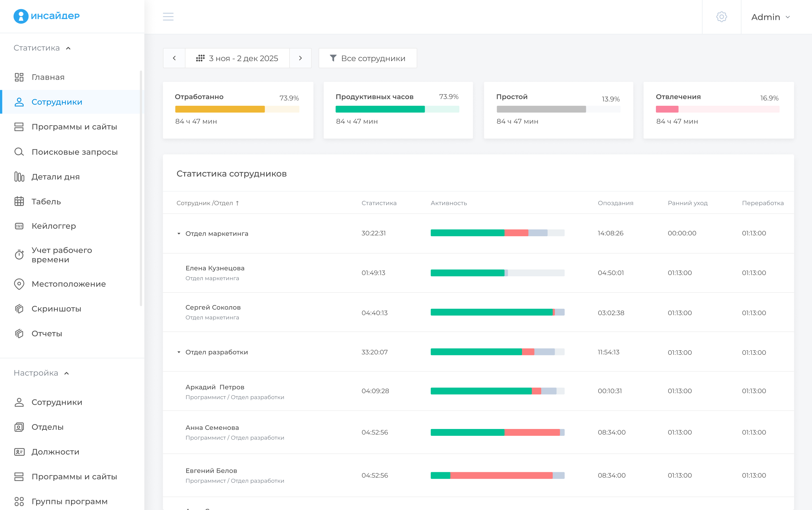The image size is (812, 510).
Task: Click the work time stopwatch icon
Action: coord(19,255)
